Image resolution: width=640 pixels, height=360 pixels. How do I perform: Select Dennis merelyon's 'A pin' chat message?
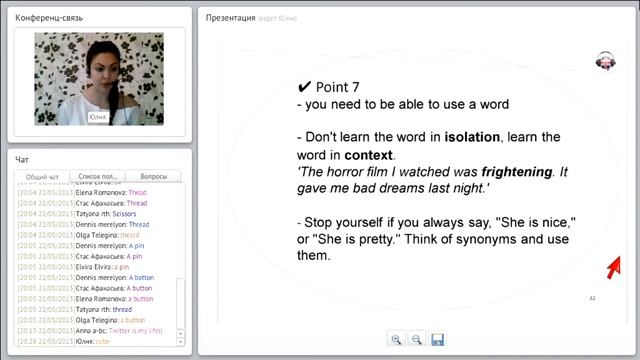pyautogui.click(x=81, y=245)
